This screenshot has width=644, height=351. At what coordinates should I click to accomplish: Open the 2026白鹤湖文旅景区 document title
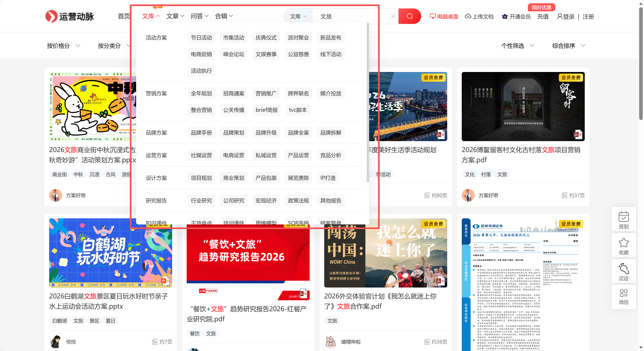click(108, 301)
